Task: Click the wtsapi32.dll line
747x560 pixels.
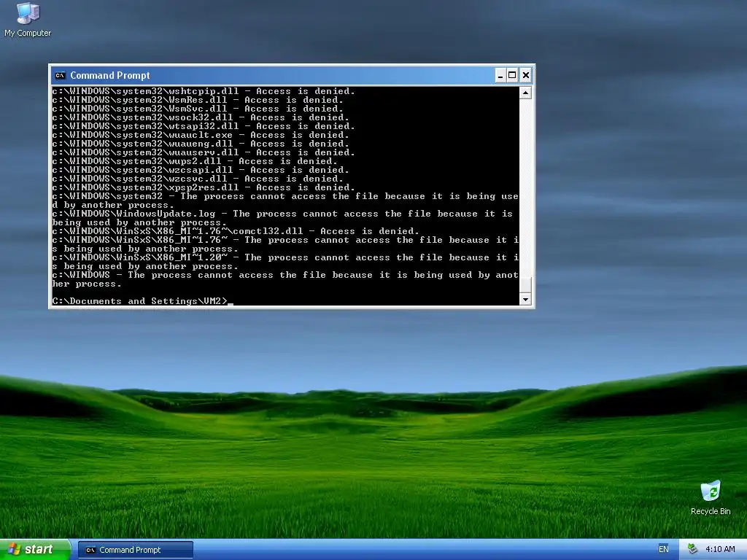Action: point(204,126)
